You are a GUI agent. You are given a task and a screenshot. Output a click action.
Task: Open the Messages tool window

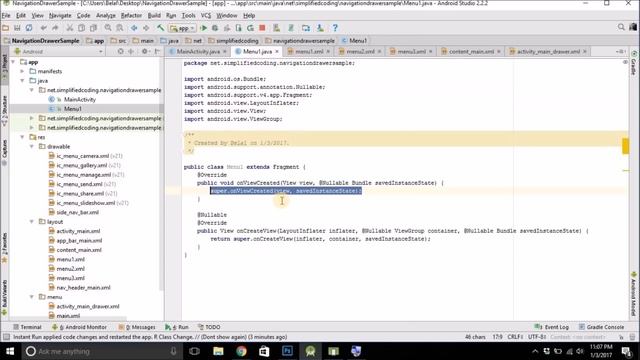click(x=137, y=327)
